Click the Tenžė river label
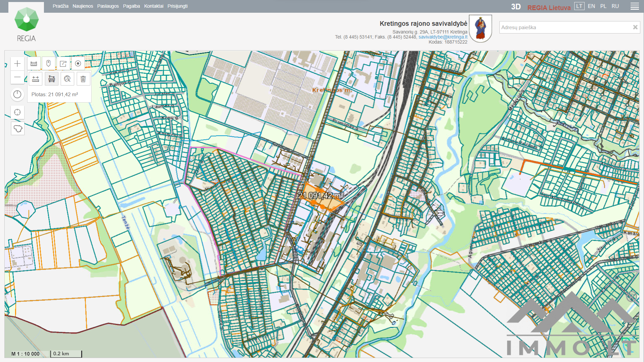 125,223
